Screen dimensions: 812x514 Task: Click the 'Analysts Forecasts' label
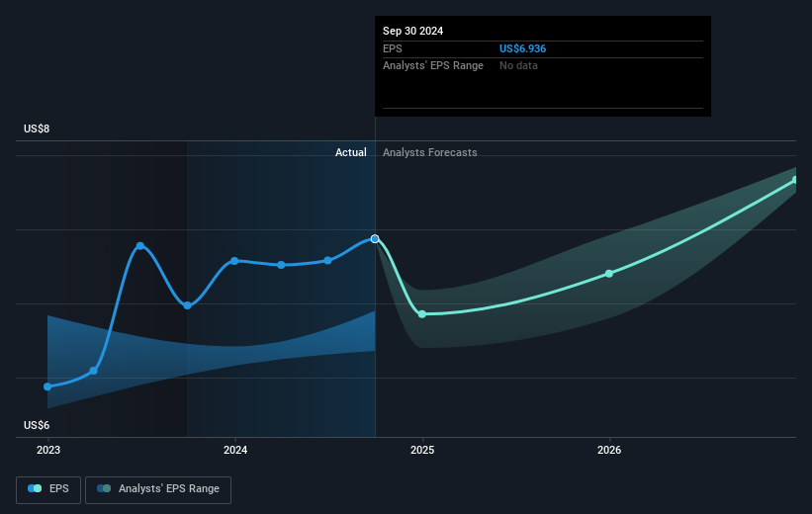[430, 152]
